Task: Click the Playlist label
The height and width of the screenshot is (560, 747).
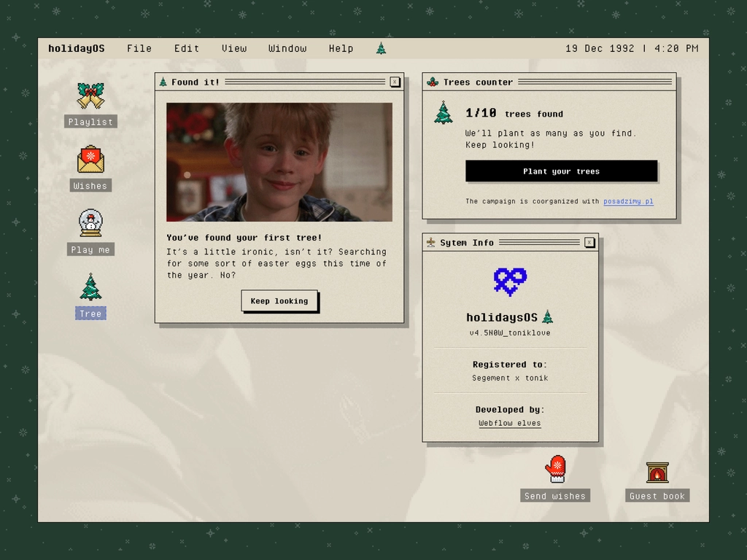Action: 90,122
